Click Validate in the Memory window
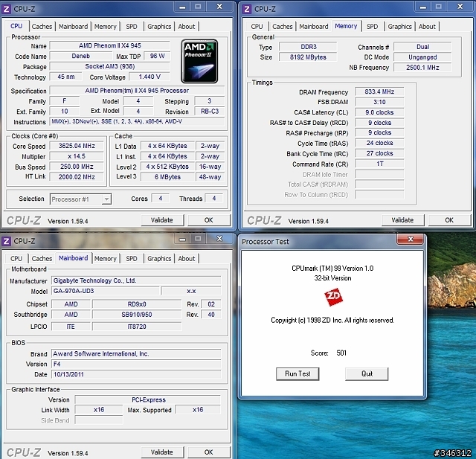Image resolution: width=476 pixels, height=459 pixels. point(402,220)
